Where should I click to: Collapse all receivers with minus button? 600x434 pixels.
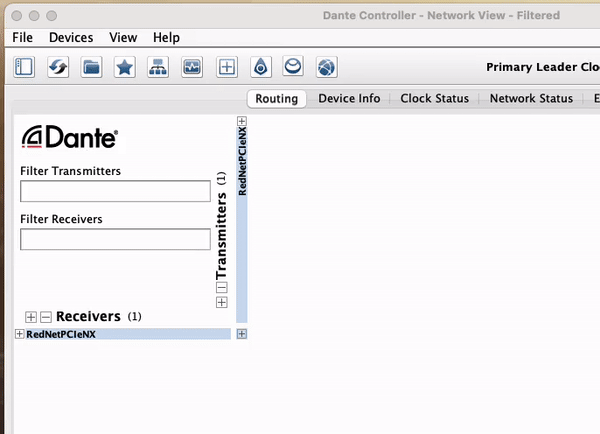tap(45, 317)
